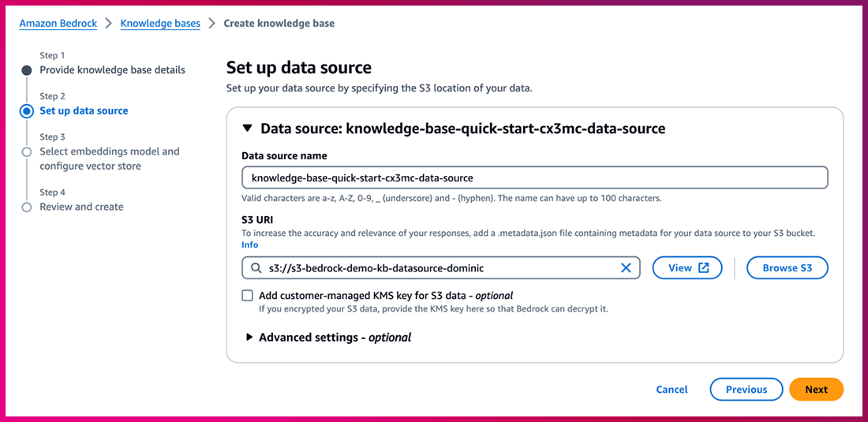The height and width of the screenshot is (422, 868).
Task: Click the Data source name input field
Action: (534, 177)
